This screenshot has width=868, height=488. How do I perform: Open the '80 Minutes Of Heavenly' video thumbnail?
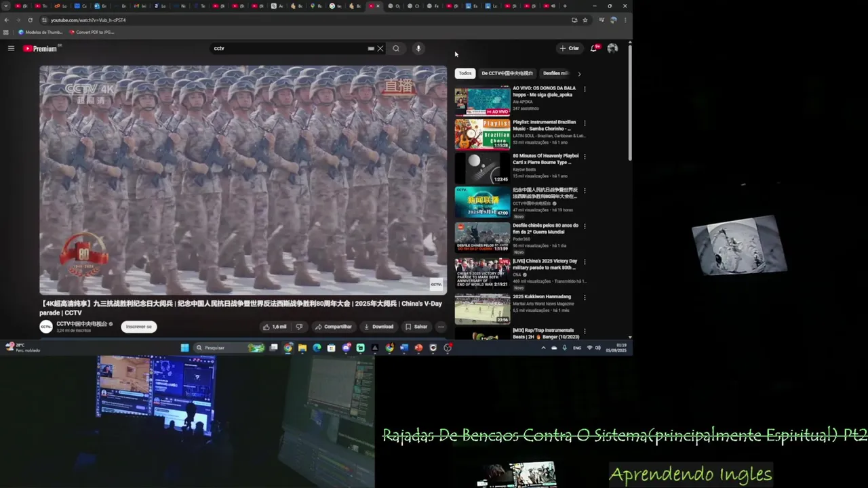point(482,168)
